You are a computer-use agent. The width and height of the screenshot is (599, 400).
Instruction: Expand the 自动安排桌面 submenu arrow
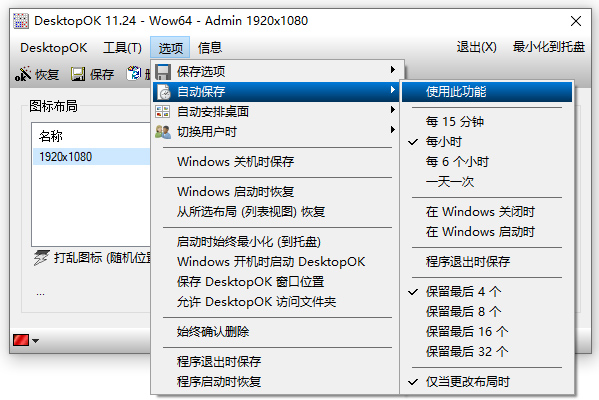point(392,110)
